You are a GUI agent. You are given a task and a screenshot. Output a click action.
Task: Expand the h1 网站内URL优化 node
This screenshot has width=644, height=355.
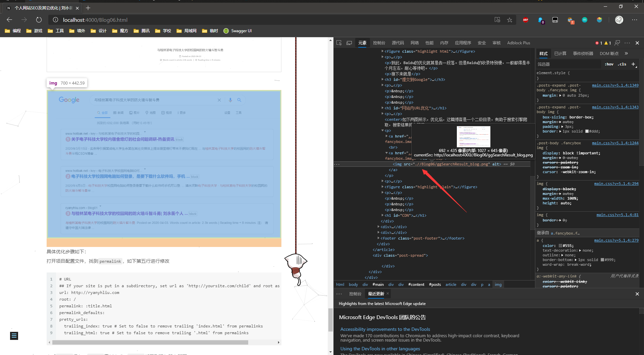click(x=382, y=108)
